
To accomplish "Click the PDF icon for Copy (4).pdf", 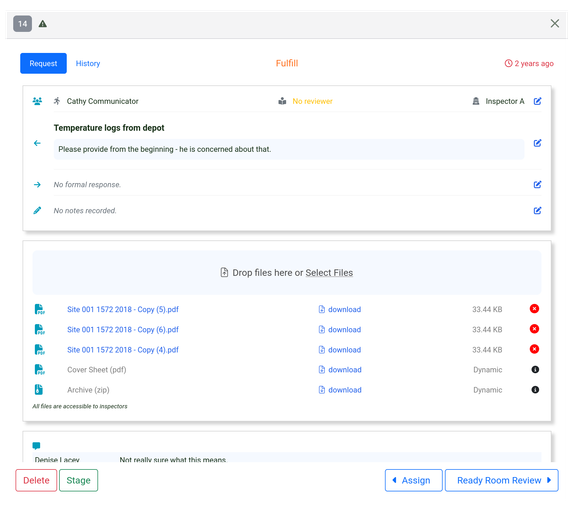I will [x=39, y=350].
